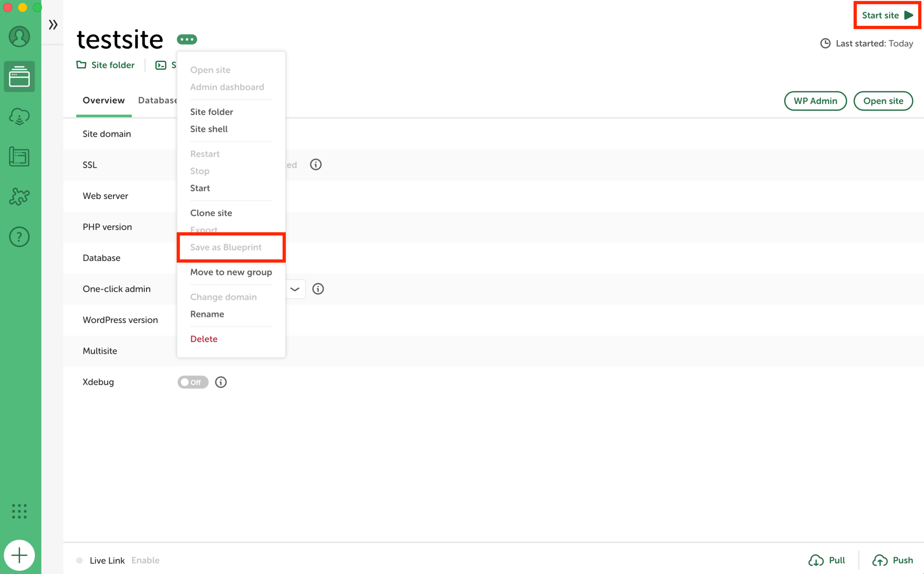
Task: Click the plus icon to add a site
Action: (x=19, y=555)
